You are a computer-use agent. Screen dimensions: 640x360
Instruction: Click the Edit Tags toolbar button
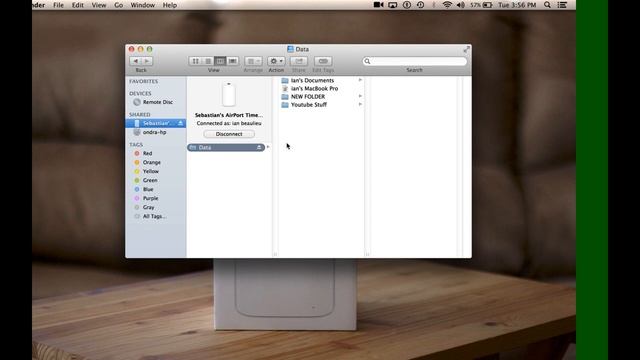323,61
